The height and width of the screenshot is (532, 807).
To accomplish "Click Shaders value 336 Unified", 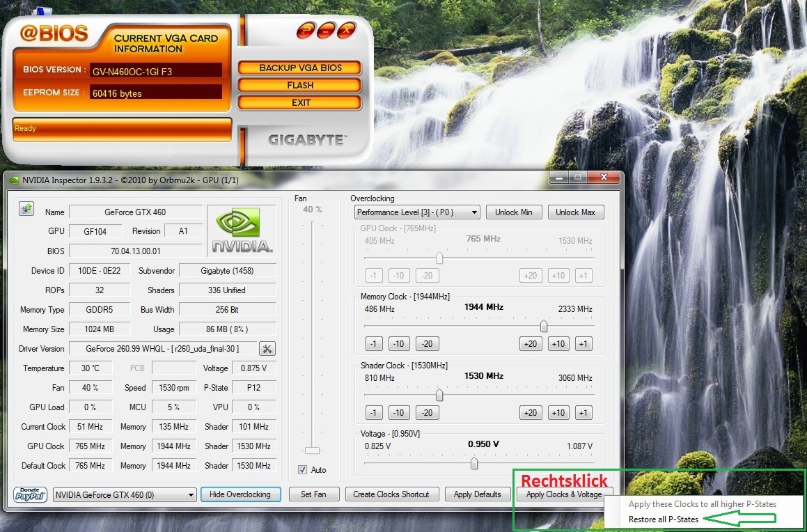I will (x=227, y=290).
